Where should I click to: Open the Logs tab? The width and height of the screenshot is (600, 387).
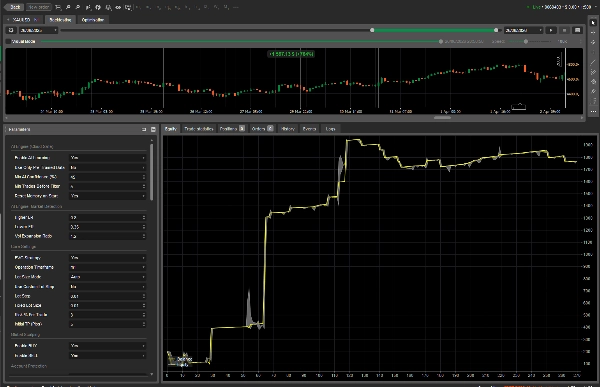pyautogui.click(x=330, y=129)
